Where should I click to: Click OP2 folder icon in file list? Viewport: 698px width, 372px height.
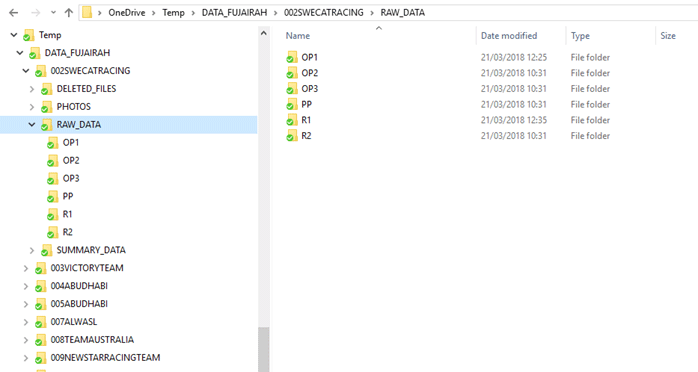point(292,73)
